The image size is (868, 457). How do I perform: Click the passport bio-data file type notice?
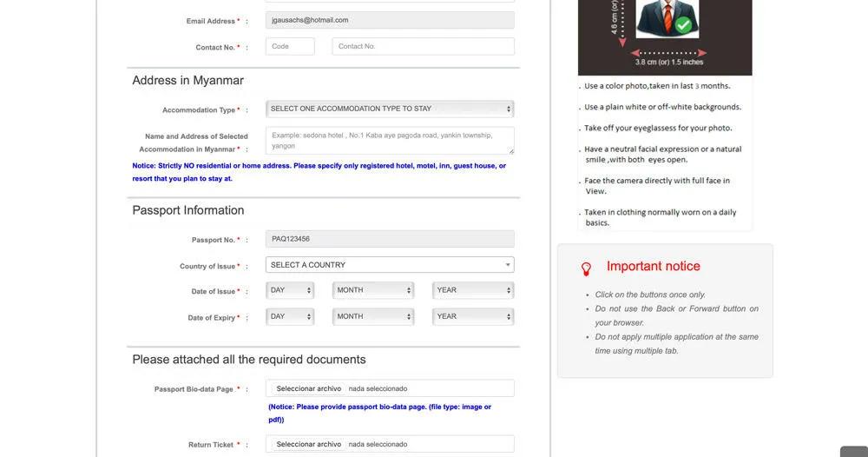click(x=380, y=414)
